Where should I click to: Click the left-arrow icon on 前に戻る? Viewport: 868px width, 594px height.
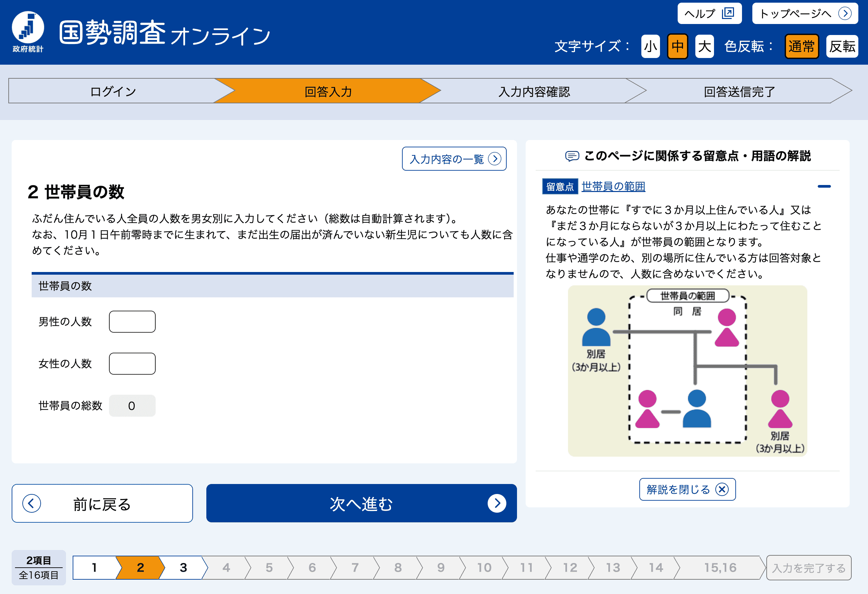coord(32,503)
